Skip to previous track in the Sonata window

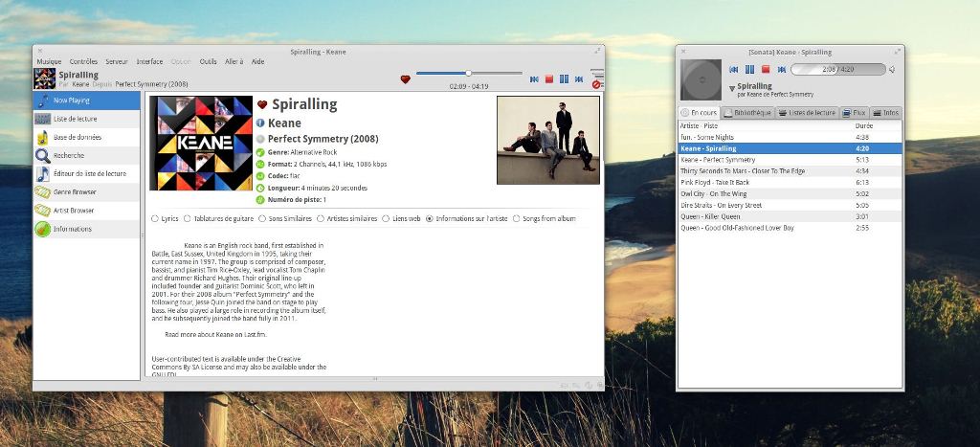[x=734, y=69]
